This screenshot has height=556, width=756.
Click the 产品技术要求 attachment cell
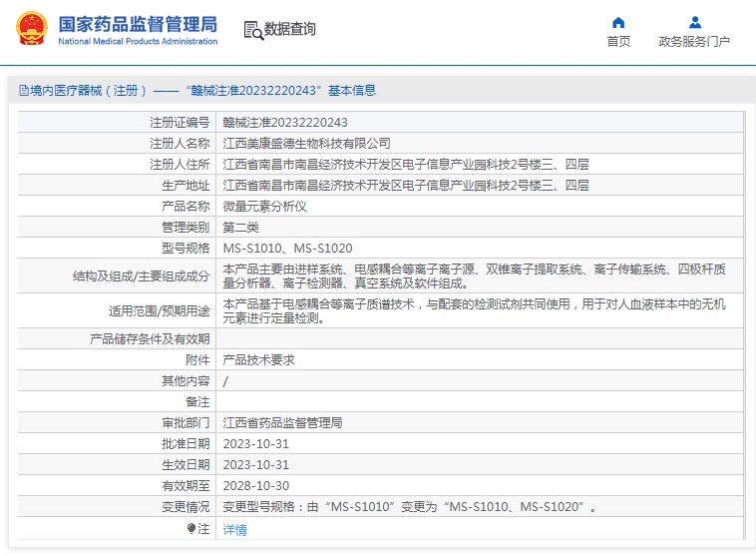[x=258, y=360]
